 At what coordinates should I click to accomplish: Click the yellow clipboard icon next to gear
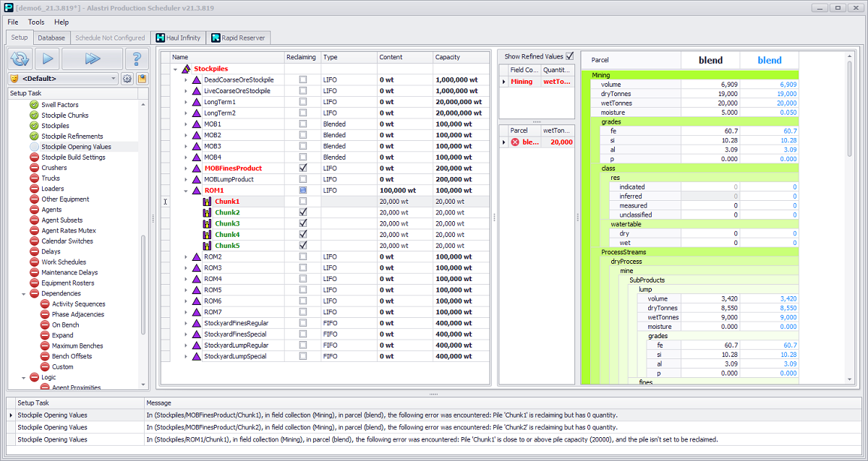click(142, 79)
